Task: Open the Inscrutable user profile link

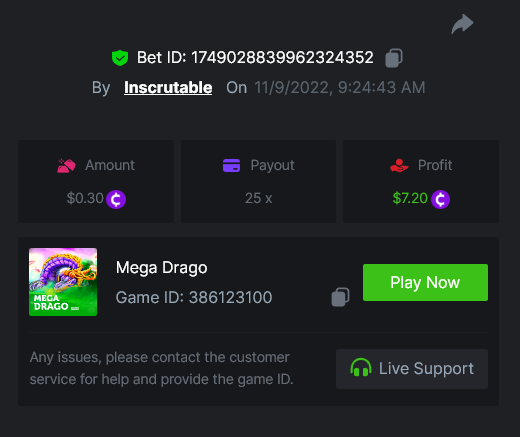Action: 168,88
